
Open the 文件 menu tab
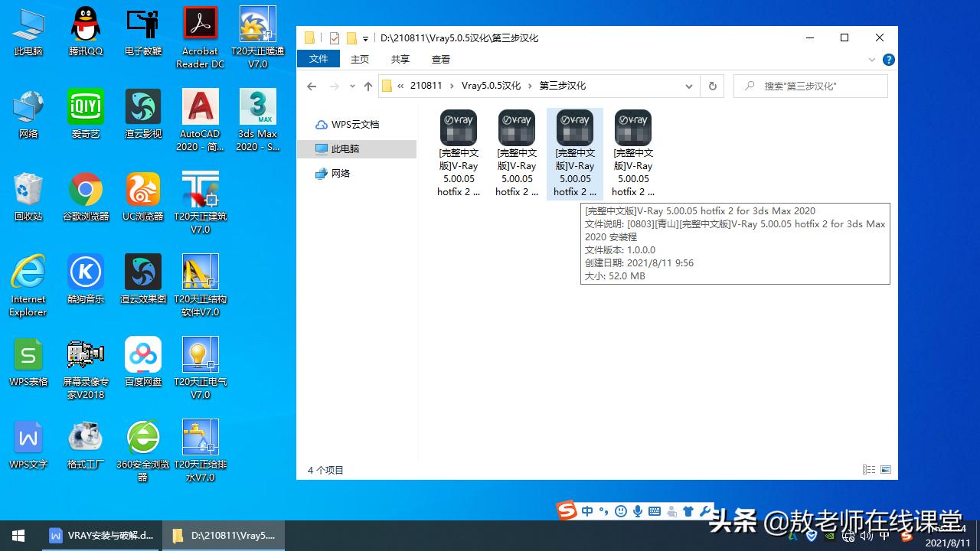pos(318,59)
